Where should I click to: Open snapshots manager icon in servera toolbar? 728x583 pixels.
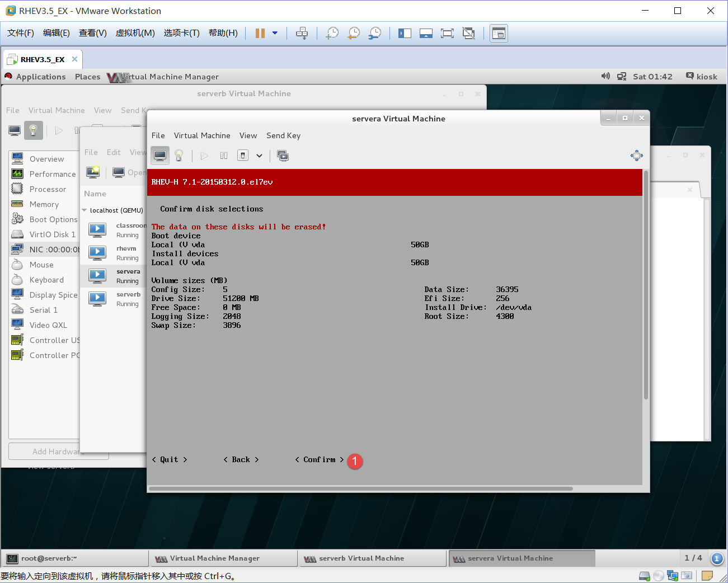click(283, 156)
